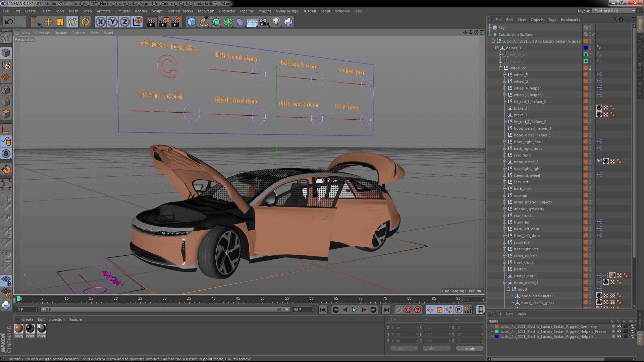The image size is (644, 362).
Task: Collapse the hood tree node
Action: (508, 289)
